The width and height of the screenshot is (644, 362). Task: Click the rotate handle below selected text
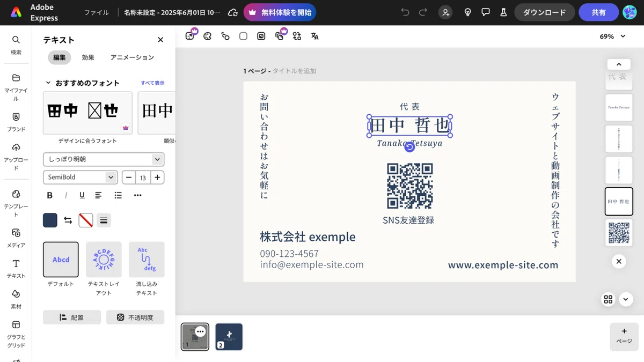(x=409, y=147)
